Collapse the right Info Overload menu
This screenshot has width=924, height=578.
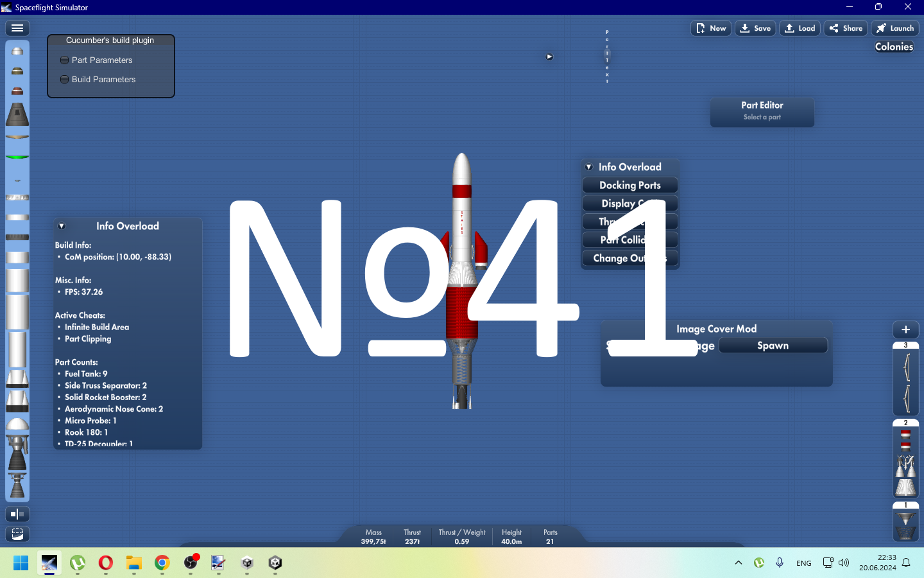click(x=589, y=167)
